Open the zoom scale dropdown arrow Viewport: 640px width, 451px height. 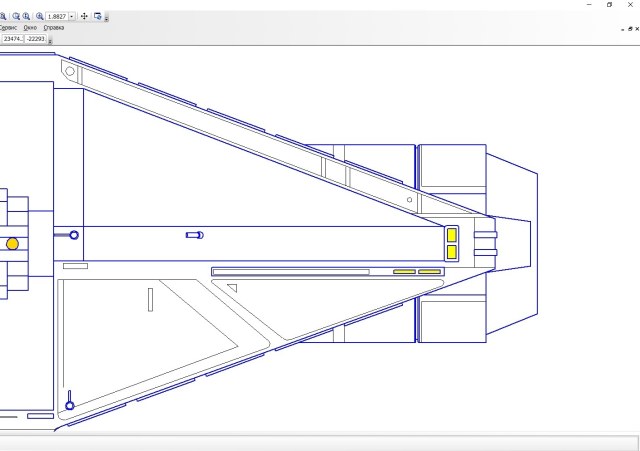click(x=72, y=16)
